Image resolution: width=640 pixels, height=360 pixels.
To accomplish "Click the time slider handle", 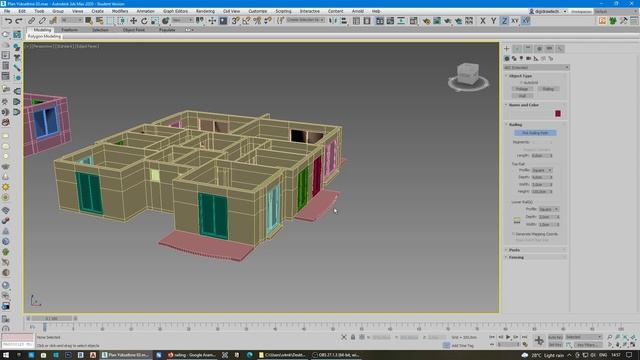I will (x=51, y=318).
